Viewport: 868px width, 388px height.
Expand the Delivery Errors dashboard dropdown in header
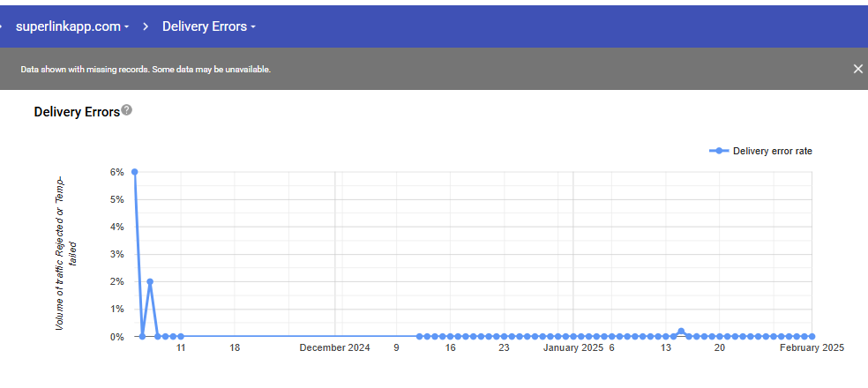coord(209,26)
